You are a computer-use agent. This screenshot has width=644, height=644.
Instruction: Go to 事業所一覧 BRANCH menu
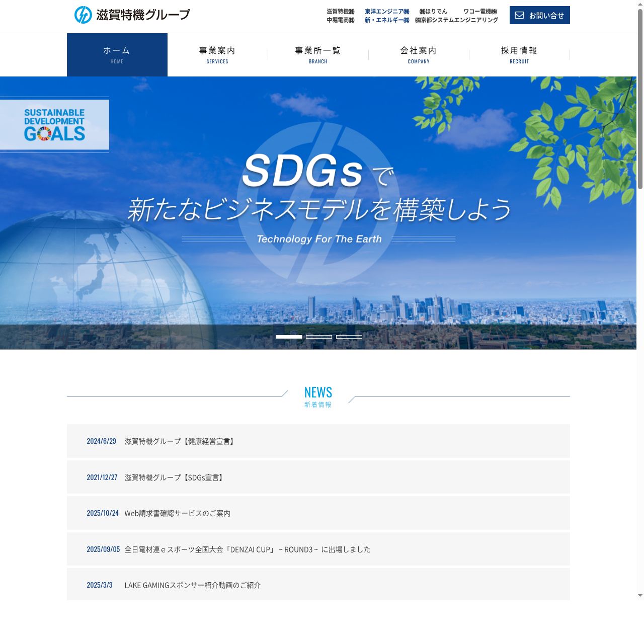click(318, 55)
